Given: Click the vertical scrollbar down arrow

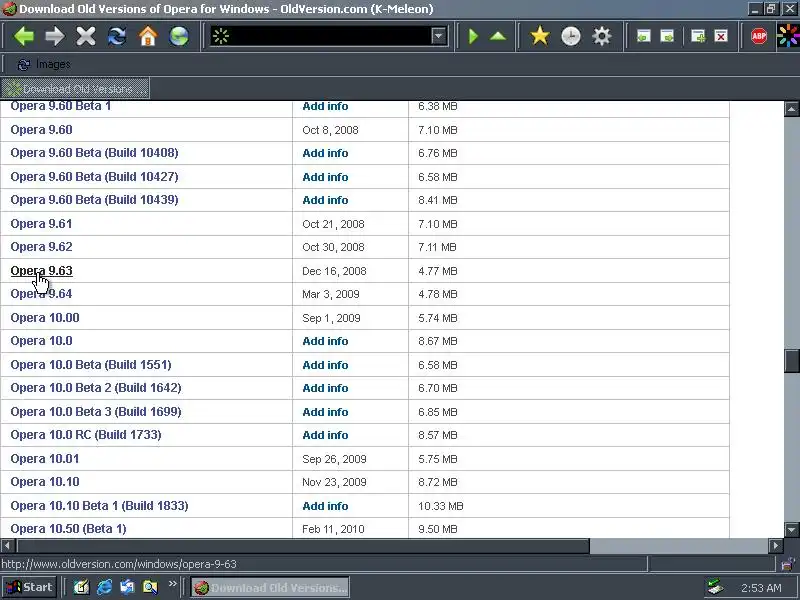Looking at the screenshot, I should click(x=791, y=530).
